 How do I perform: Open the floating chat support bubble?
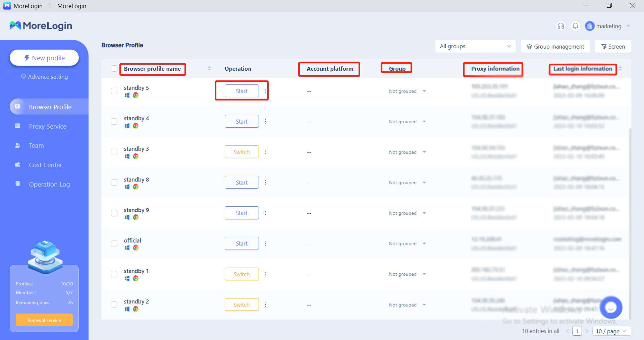tap(611, 307)
